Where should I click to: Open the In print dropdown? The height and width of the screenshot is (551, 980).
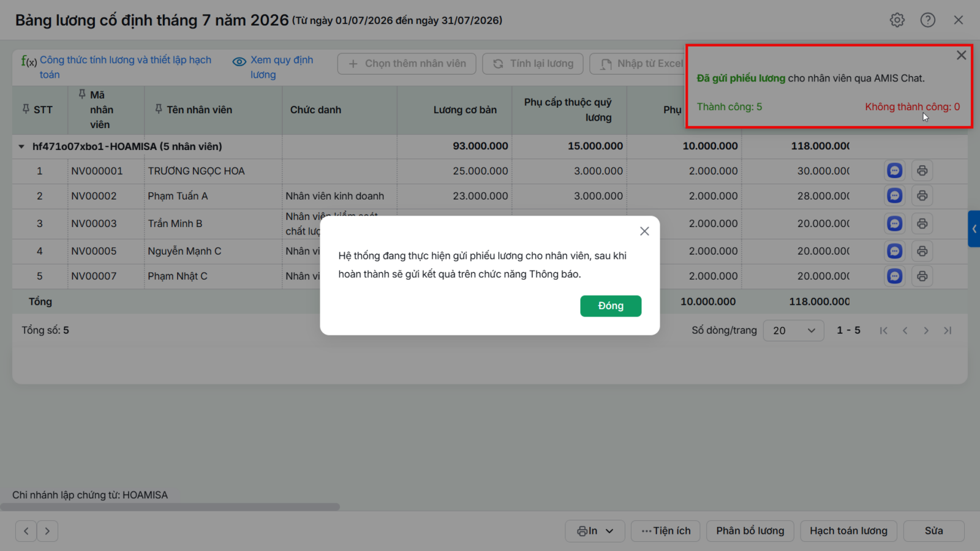click(595, 531)
